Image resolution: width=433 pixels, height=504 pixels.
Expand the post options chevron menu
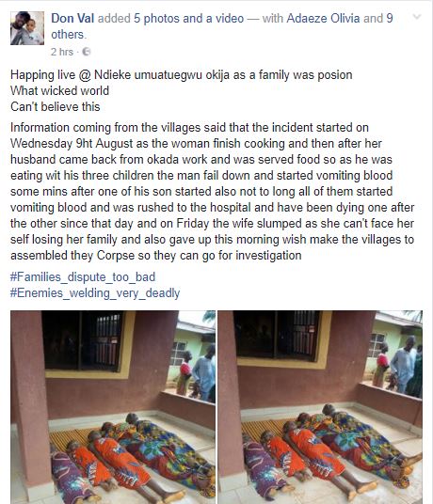click(x=417, y=17)
